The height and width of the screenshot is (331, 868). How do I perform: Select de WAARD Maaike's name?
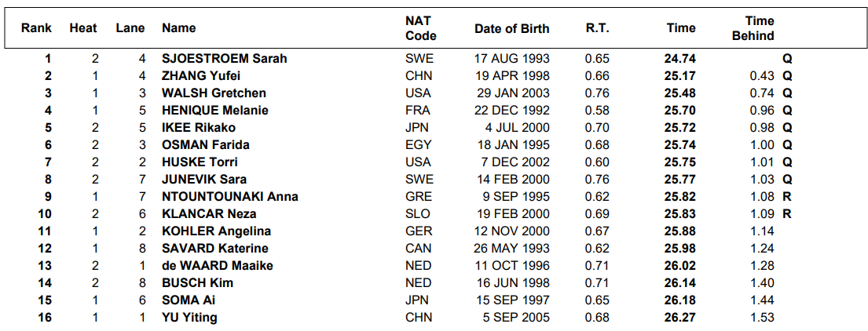pos(217,266)
